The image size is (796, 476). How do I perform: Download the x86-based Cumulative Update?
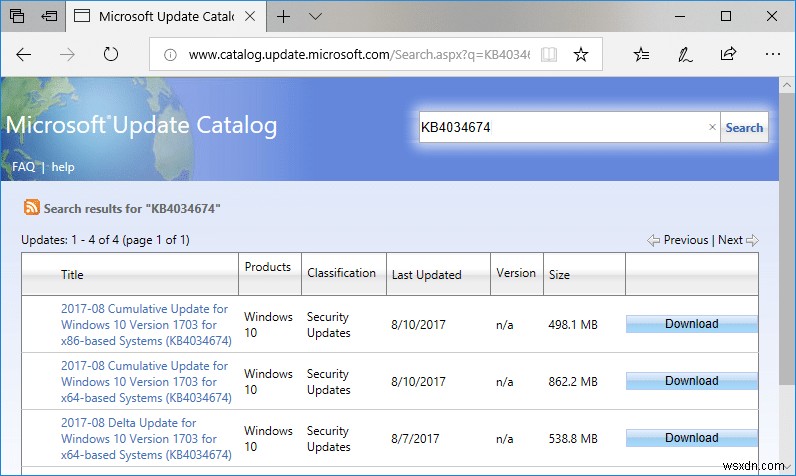point(691,324)
